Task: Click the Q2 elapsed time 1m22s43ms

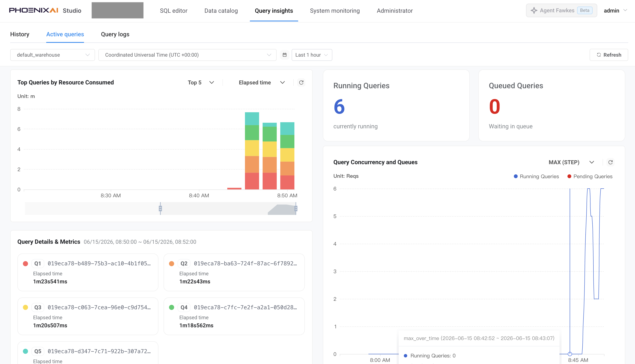Action: coord(195,281)
